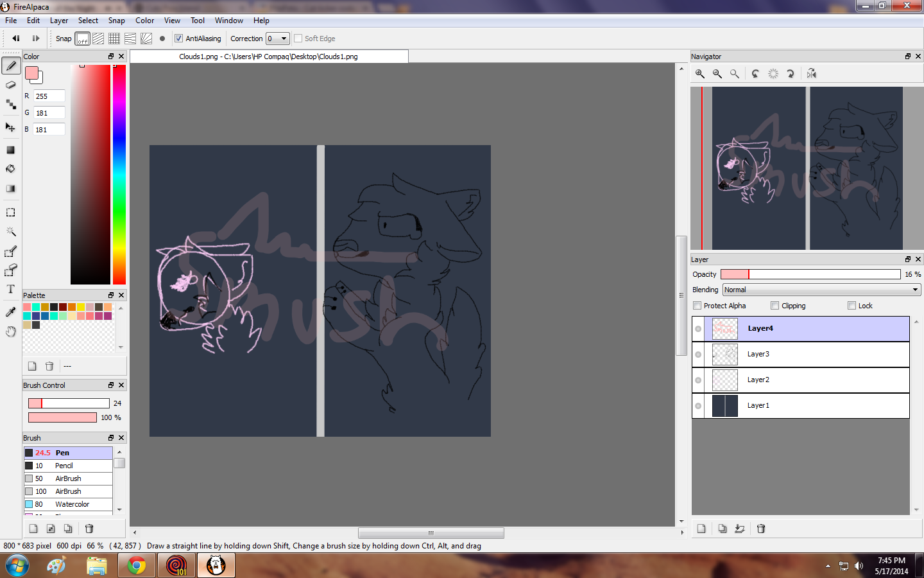Reset canvas rotation in Navigator
The width and height of the screenshot is (924, 578).
[x=773, y=74]
